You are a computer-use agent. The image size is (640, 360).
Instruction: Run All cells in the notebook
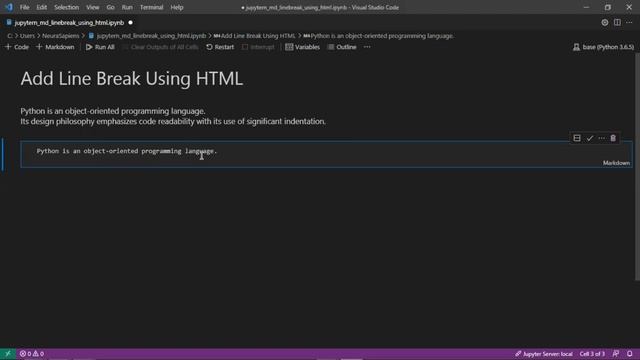click(x=100, y=47)
